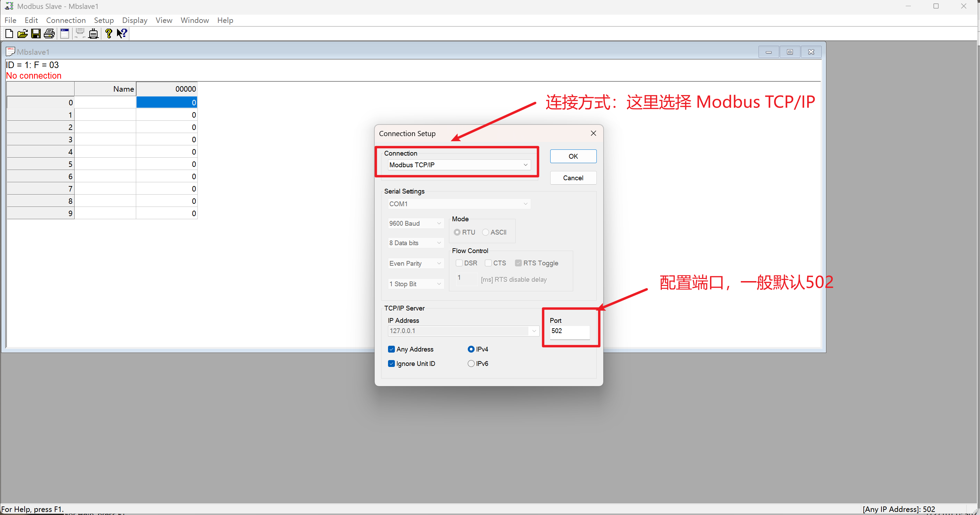Open the Connection menu
The image size is (980, 515).
pos(66,20)
